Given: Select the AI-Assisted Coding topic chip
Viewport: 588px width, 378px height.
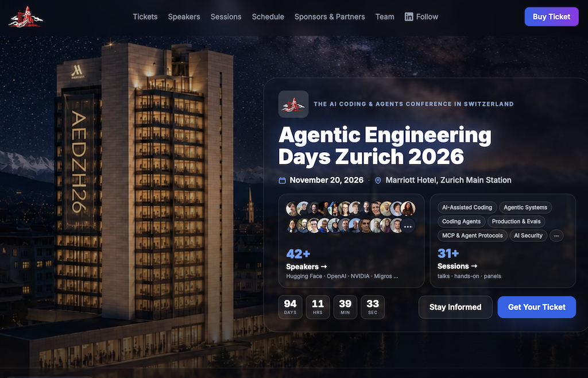Looking at the screenshot, I should coord(467,207).
